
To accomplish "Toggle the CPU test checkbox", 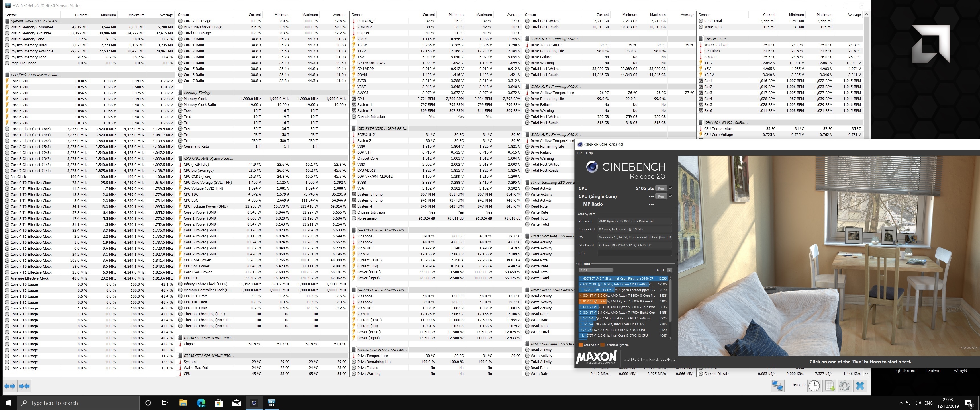I will [x=670, y=188].
